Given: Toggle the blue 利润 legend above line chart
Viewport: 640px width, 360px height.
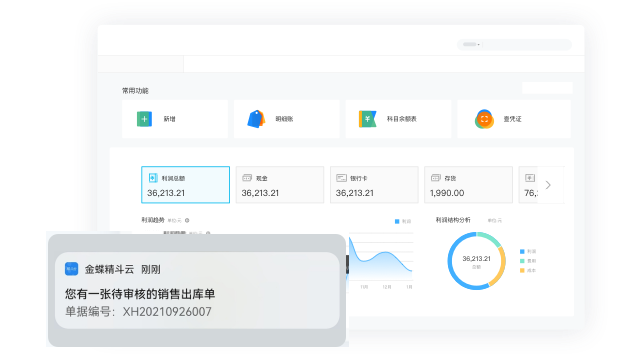Looking at the screenshot, I should click(403, 221).
